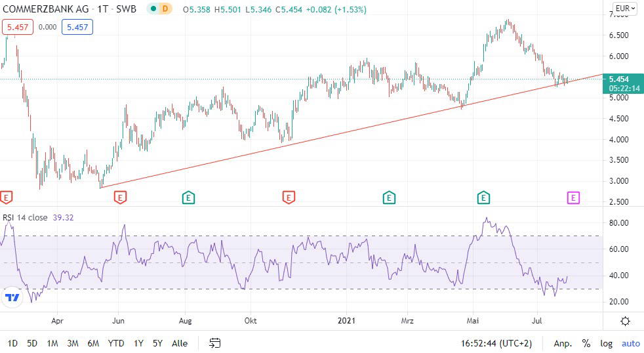
Task: Click the 0.000 spread value
Action: click(x=48, y=27)
